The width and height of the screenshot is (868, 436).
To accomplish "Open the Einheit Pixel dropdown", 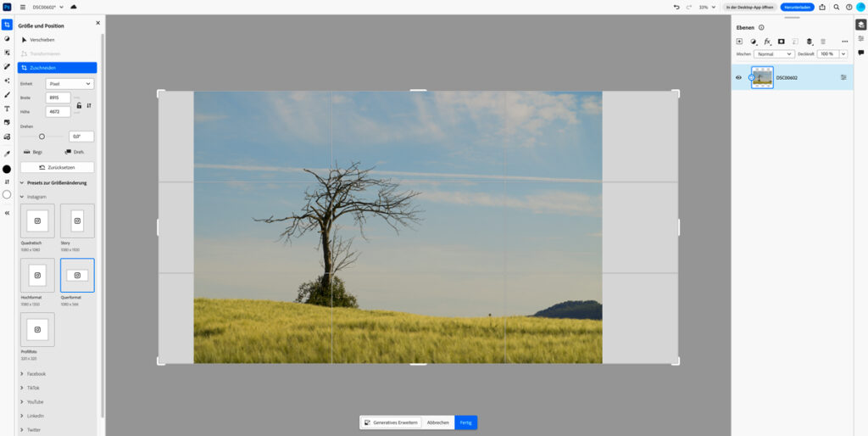I will click(x=70, y=84).
